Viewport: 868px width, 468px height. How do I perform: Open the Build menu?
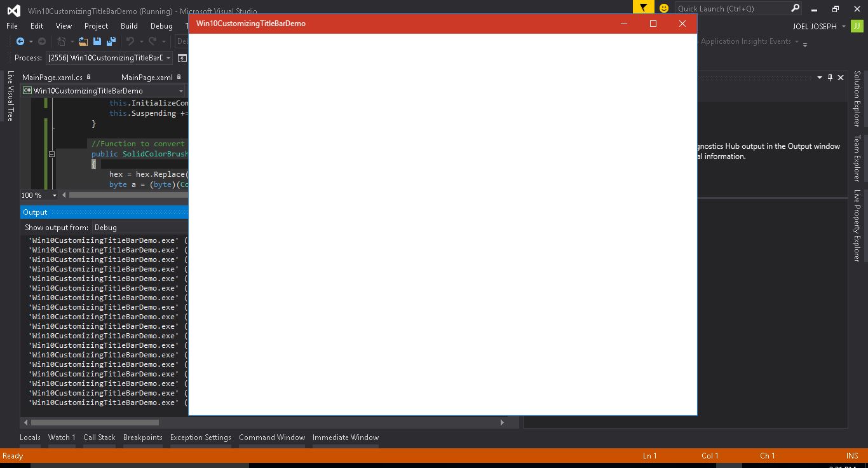129,25
